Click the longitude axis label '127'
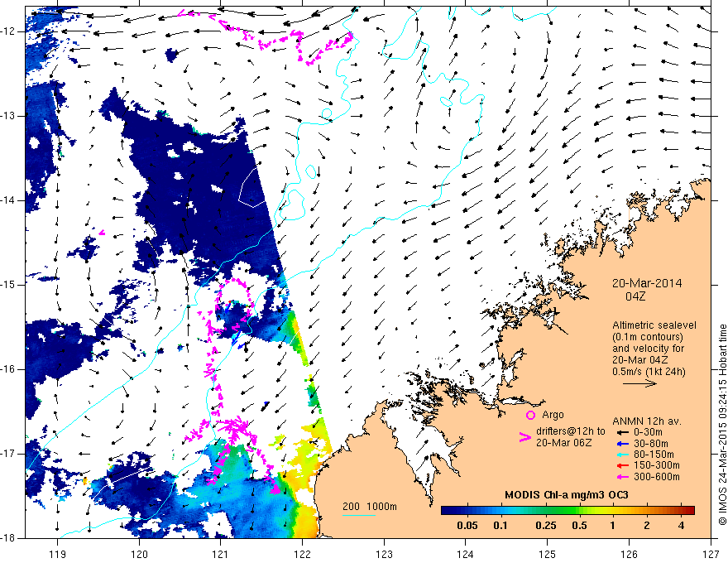This screenshot has height=563, width=728. coord(711,554)
